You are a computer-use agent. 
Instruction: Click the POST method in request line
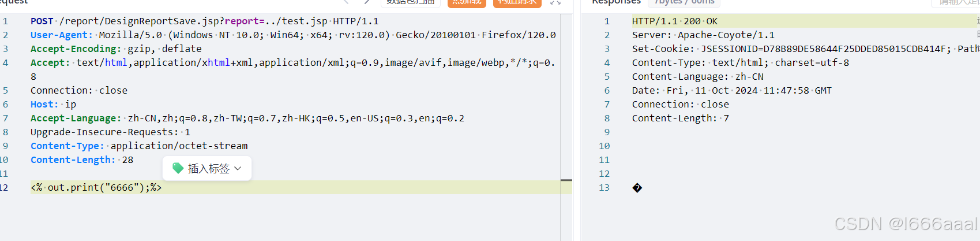42,21
